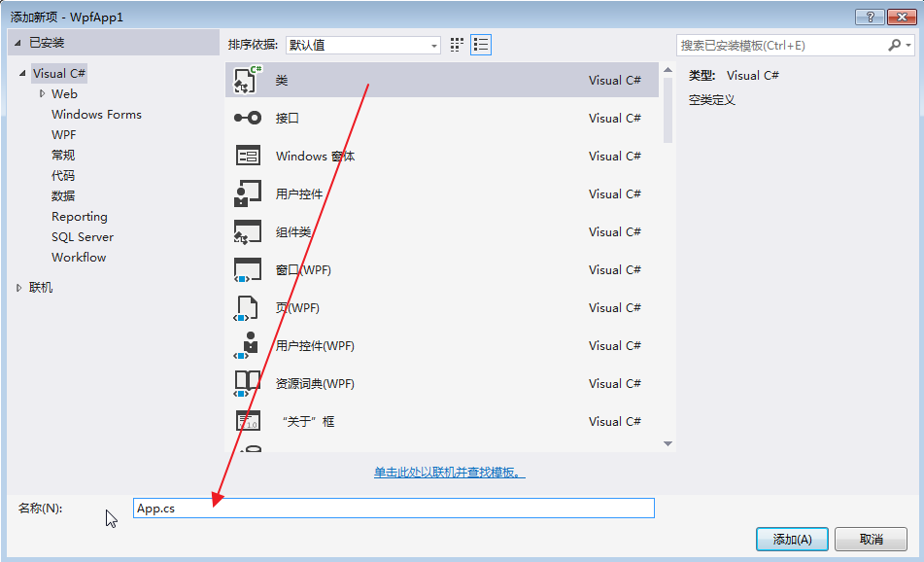Expand the 联机 online node
Image resolution: width=924 pixels, height=562 pixels.
pyautogui.click(x=19, y=288)
